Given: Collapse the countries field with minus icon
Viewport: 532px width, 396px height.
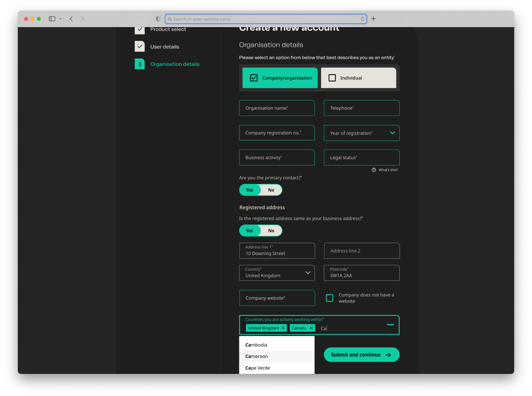Looking at the screenshot, I should (391, 325).
